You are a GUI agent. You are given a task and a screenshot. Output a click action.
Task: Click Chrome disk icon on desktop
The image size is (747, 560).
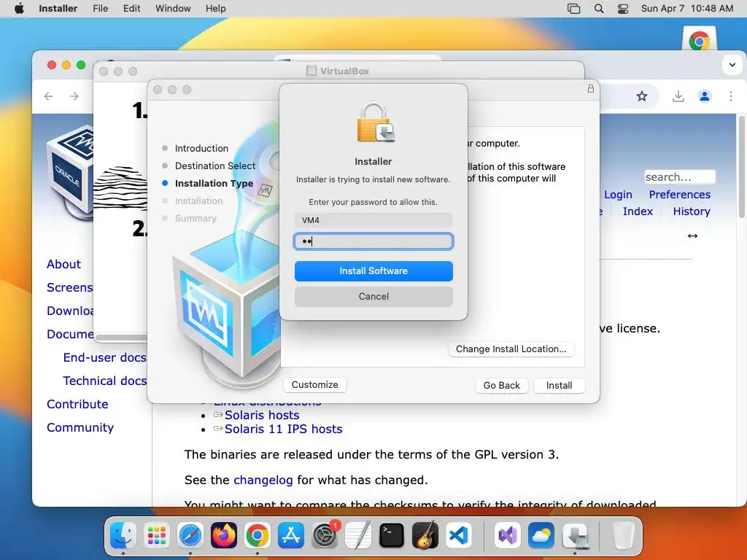click(x=699, y=39)
